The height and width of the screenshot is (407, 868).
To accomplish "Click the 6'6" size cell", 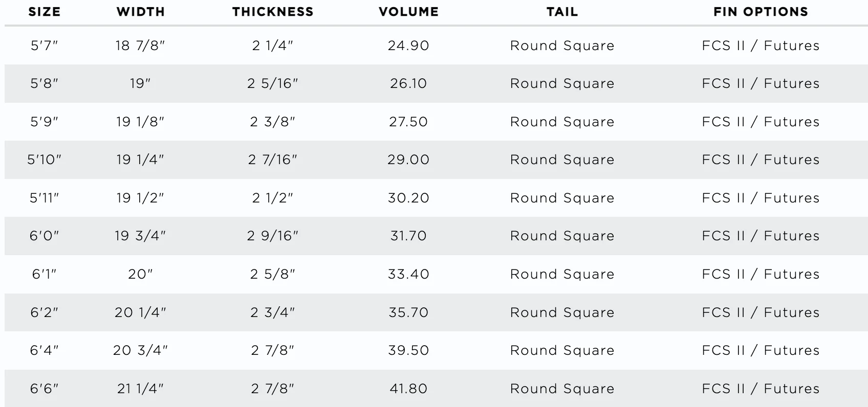I will click(45, 389).
